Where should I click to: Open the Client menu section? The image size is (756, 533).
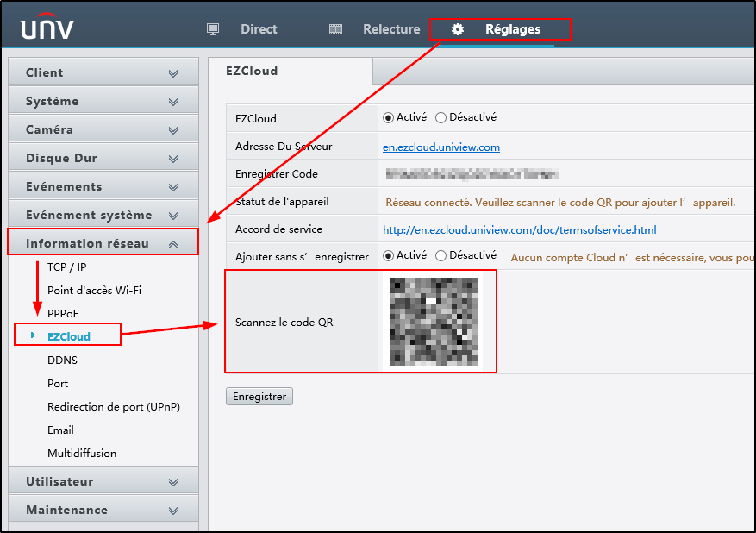(103, 72)
